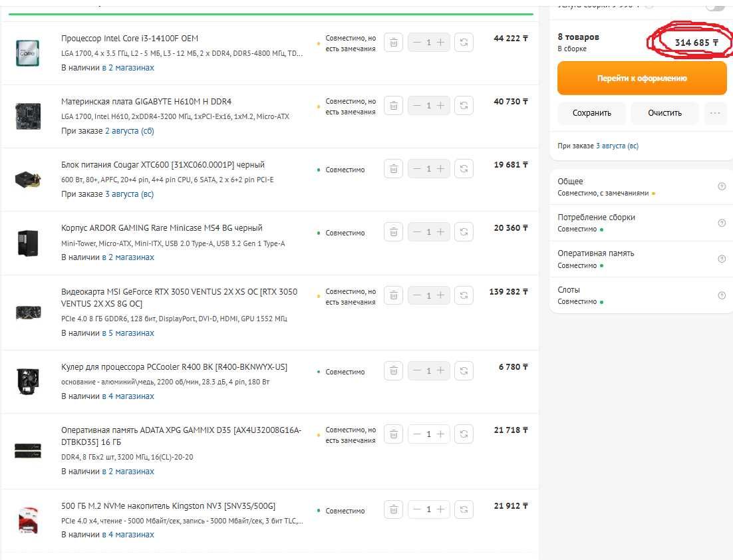Decrease quantity of ADATA XPG RAM
The height and width of the screenshot is (560, 733).
[417, 434]
